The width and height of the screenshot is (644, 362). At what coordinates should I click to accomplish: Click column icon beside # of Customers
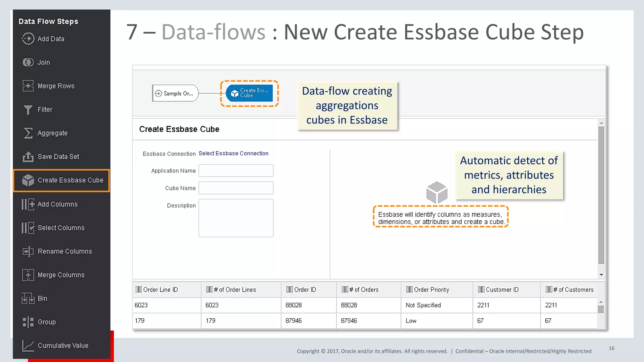tap(549, 289)
